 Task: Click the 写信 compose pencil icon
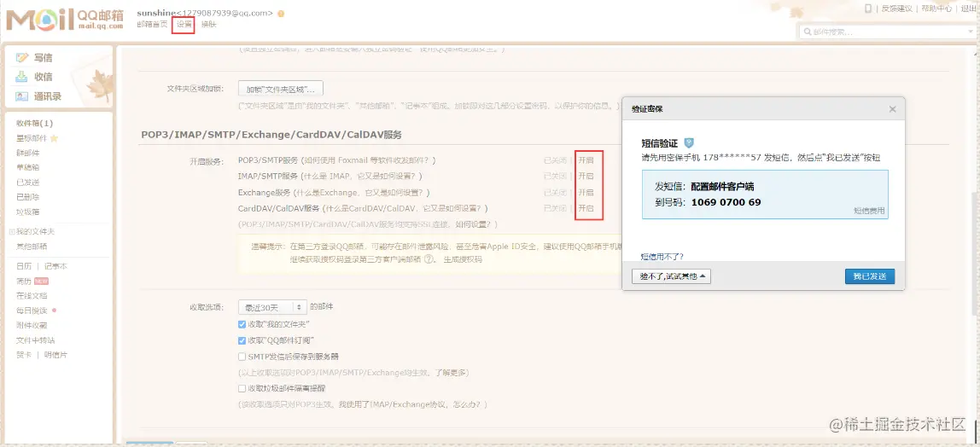[22, 57]
